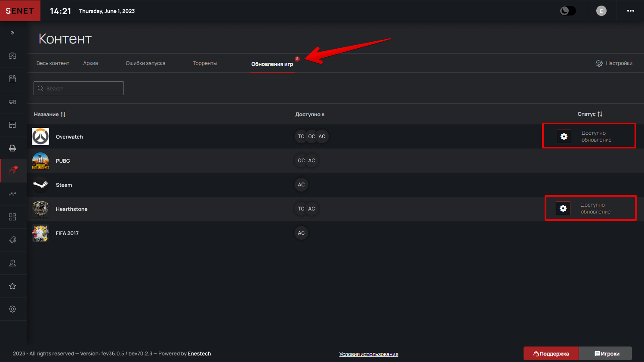
Task: Click the AC badge in the Hearthstone row
Action: (311, 209)
